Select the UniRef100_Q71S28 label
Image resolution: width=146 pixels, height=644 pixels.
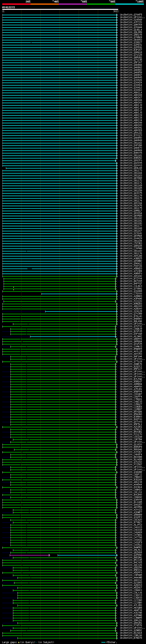coord(131,55)
